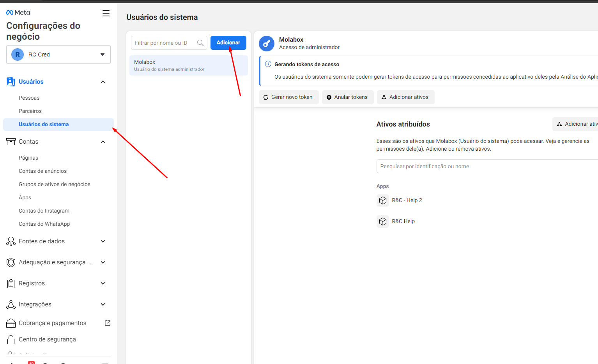Open Apps in the sidebar
This screenshot has width=598, height=364.
tap(25, 197)
